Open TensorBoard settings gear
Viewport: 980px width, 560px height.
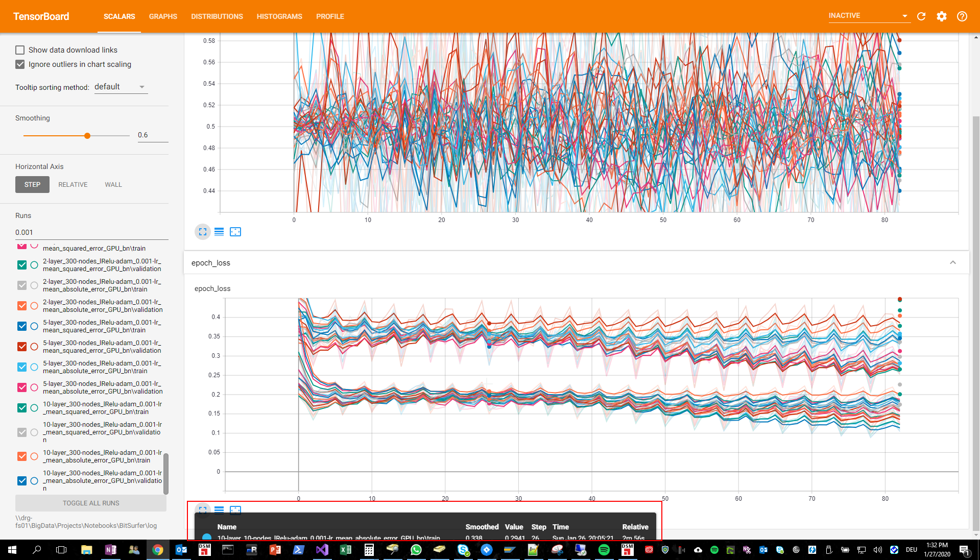tap(942, 16)
